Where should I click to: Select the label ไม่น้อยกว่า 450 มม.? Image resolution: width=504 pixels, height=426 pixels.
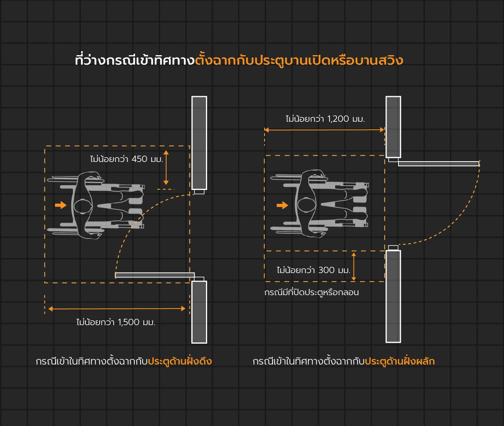[126, 159]
